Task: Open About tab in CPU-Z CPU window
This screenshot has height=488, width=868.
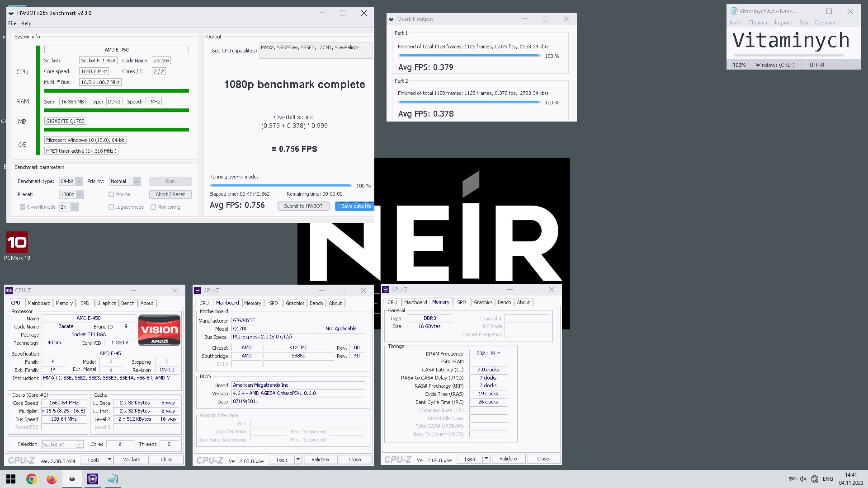Action: click(146, 303)
